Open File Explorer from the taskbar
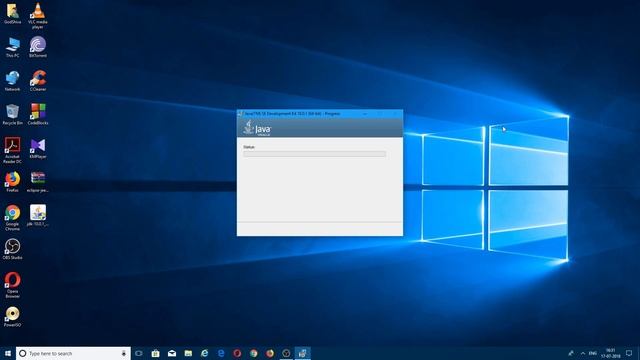The width and height of the screenshot is (640, 360). (188, 353)
